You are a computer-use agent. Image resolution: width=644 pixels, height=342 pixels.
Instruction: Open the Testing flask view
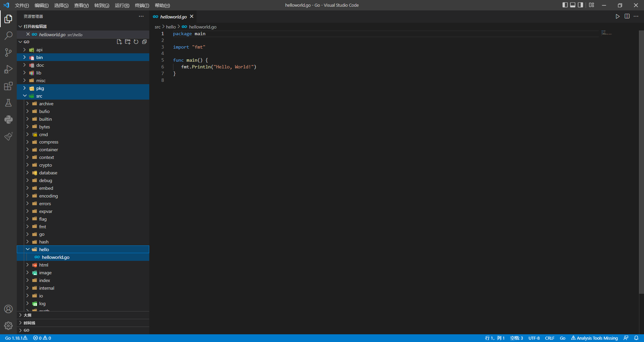(x=8, y=103)
